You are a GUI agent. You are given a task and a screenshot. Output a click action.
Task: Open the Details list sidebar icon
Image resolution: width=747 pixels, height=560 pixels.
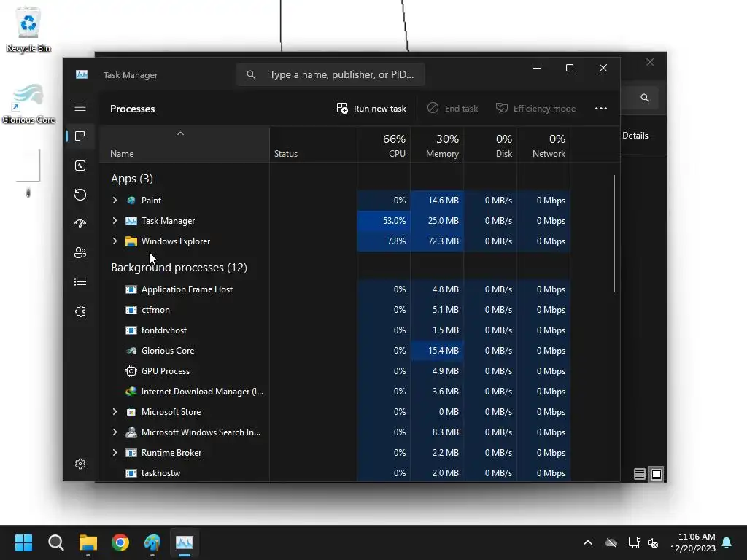(80, 282)
